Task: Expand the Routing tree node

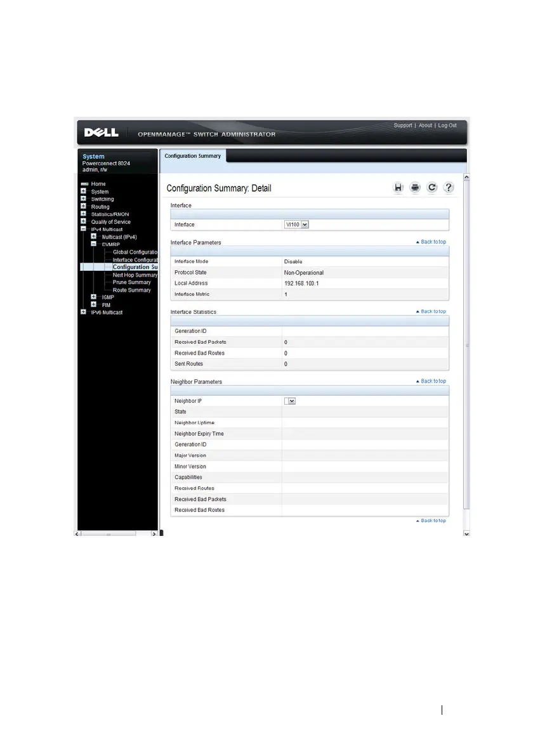Action: (x=84, y=206)
